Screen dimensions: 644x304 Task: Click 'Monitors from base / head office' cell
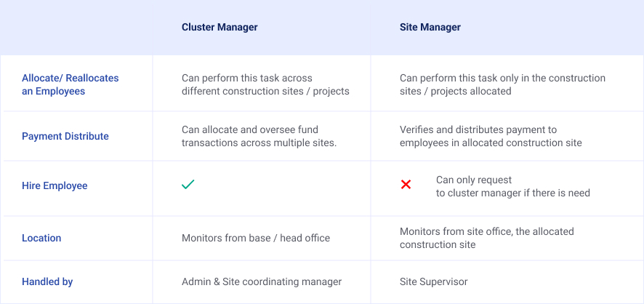(256, 238)
